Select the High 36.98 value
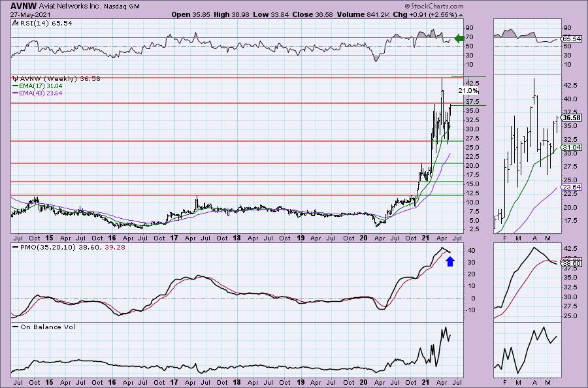The height and width of the screenshot is (388, 588). tap(231, 14)
